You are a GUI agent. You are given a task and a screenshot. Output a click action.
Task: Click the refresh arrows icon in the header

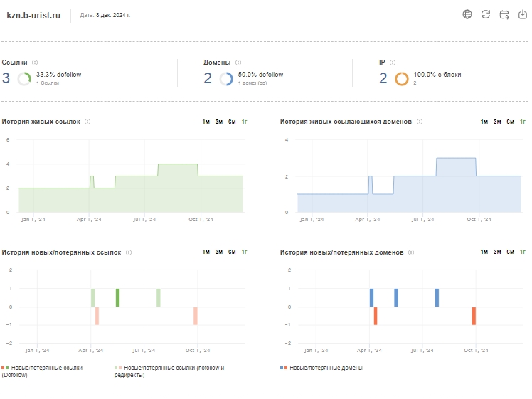point(486,14)
